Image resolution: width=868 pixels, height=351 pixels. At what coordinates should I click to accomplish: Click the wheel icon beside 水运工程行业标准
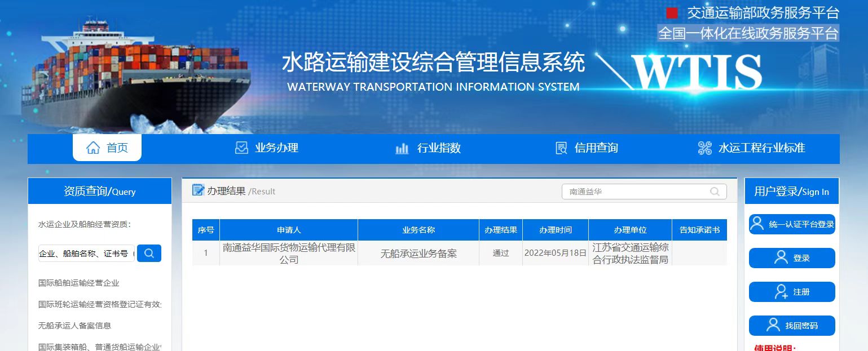tap(704, 148)
